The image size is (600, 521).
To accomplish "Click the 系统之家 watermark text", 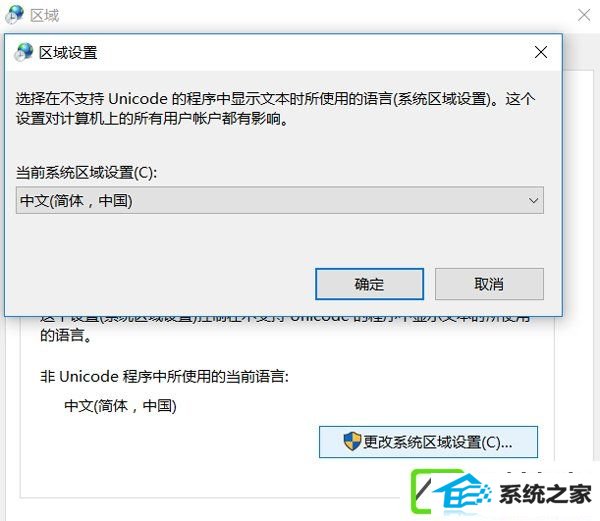I will click(545, 494).
